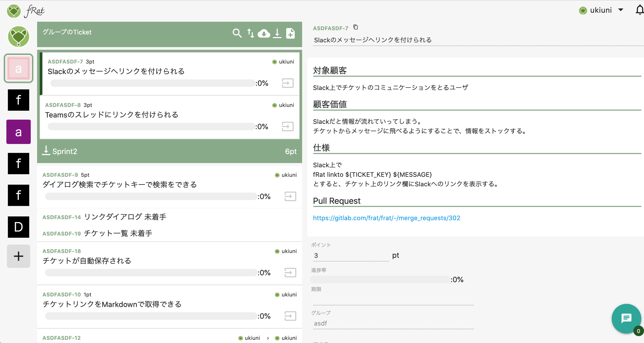Click move arrow icon on ASDFASDF-8 ticket
This screenshot has height=343, width=644.
pos(288,127)
